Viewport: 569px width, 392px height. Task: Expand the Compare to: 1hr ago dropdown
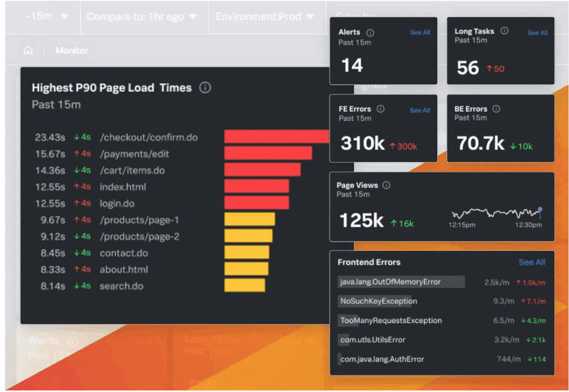[142, 17]
